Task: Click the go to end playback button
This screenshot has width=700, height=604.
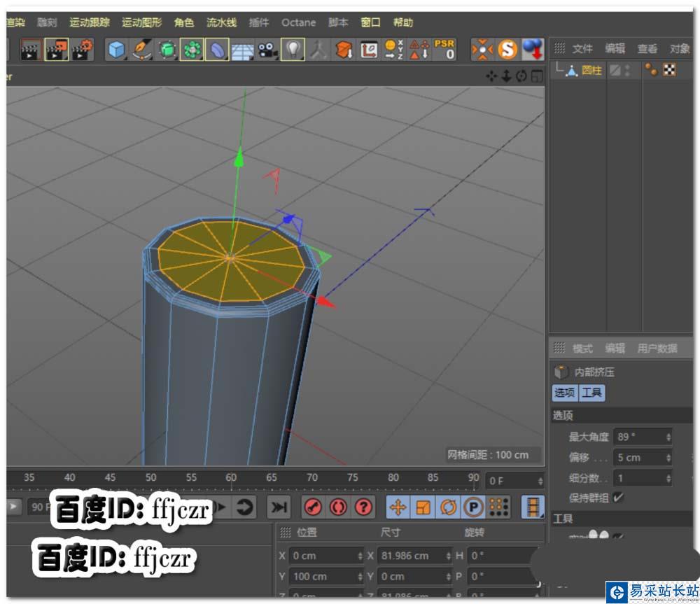Action: (279, 507)
